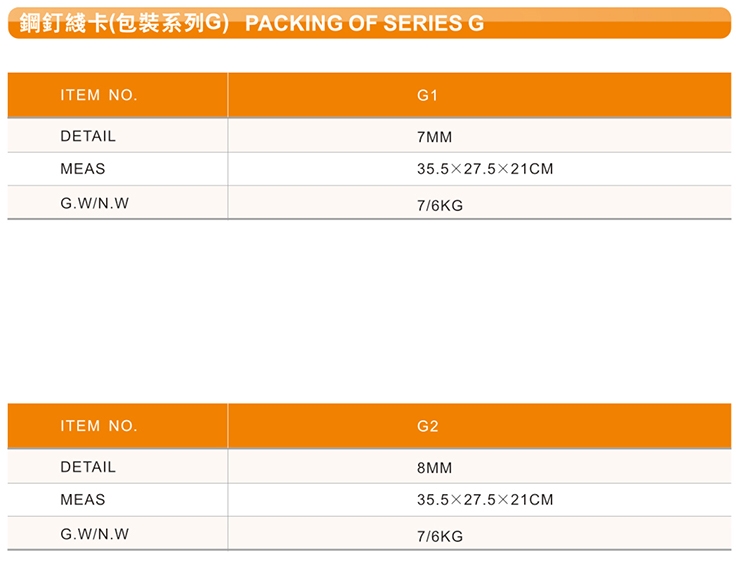Select the G.W/N.W label in G1 table

tap(94, 203)
